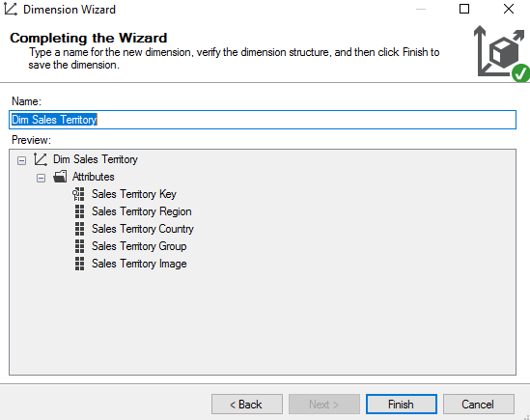Collapse the Attributes folder node
Screen dimensions: 530x420
click(x=41, y=178)
